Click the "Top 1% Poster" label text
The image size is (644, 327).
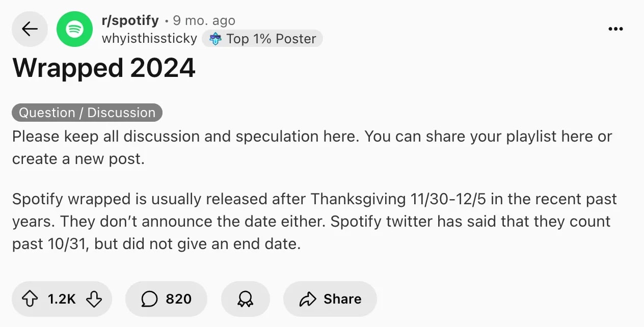tap(271, 39)
